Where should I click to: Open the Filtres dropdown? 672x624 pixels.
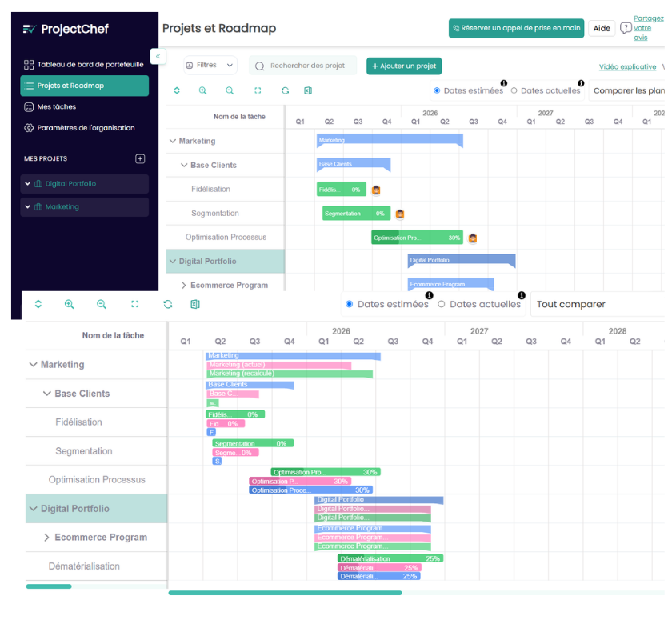tap(210, 66)
